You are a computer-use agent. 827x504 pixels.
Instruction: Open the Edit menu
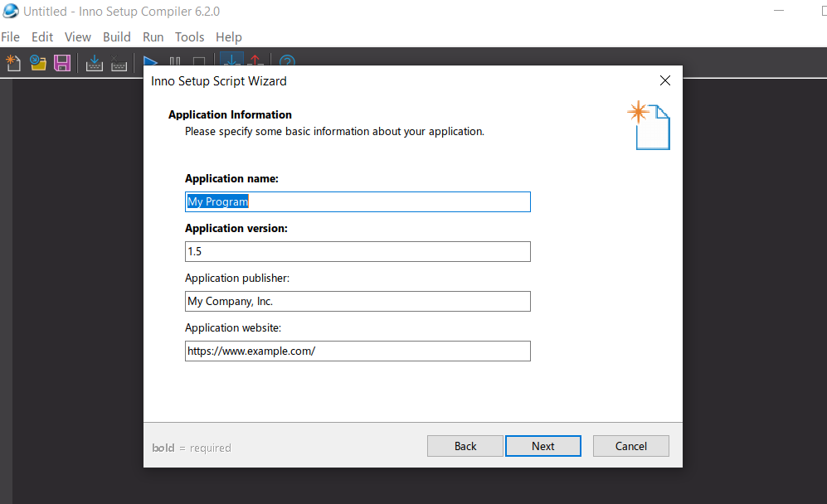[x=42, y=37]
